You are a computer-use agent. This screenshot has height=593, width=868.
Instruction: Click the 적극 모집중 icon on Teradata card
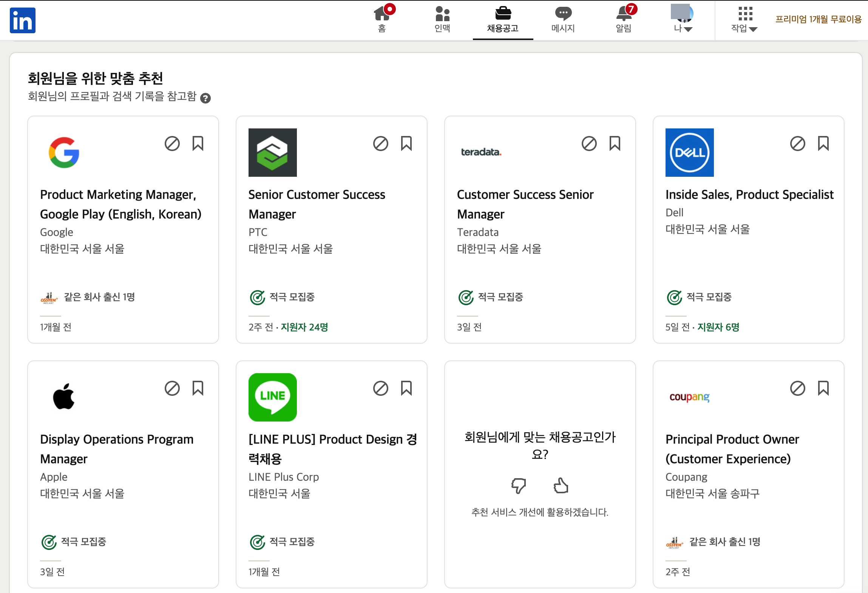click(x=466, y=298)
